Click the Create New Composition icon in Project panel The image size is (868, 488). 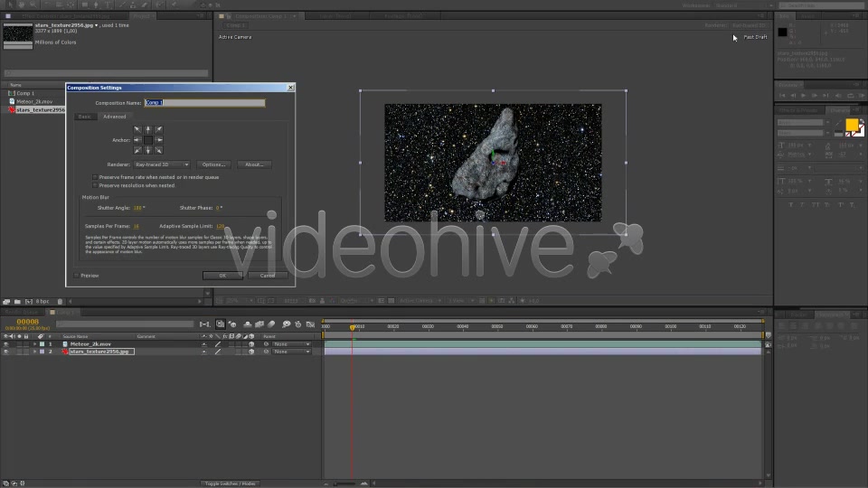click(29, 302)
